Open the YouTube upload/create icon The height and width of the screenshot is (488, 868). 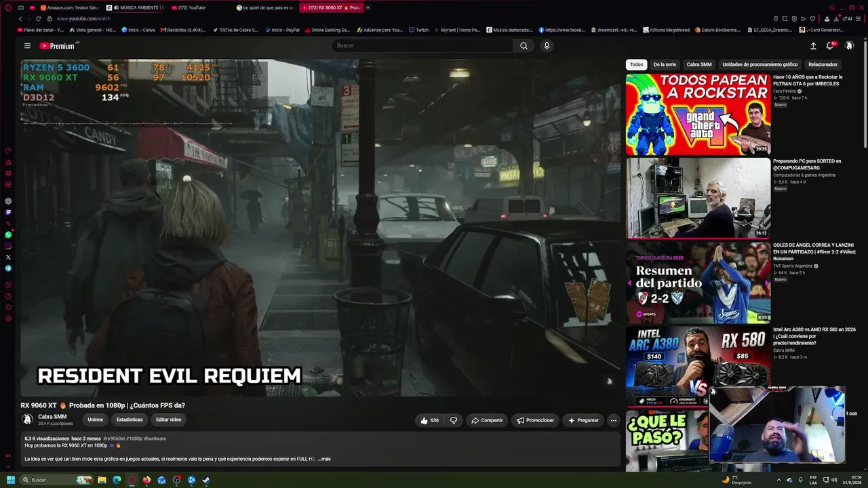(813, 46)
